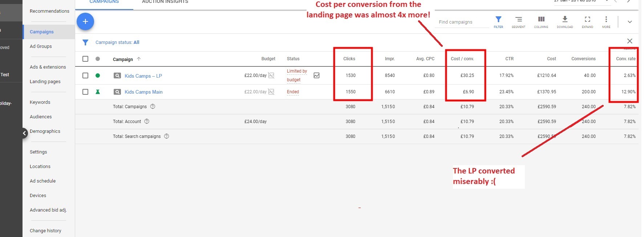
Task: Click help icon next to Total: Campaigns
Action: [153, 107]
